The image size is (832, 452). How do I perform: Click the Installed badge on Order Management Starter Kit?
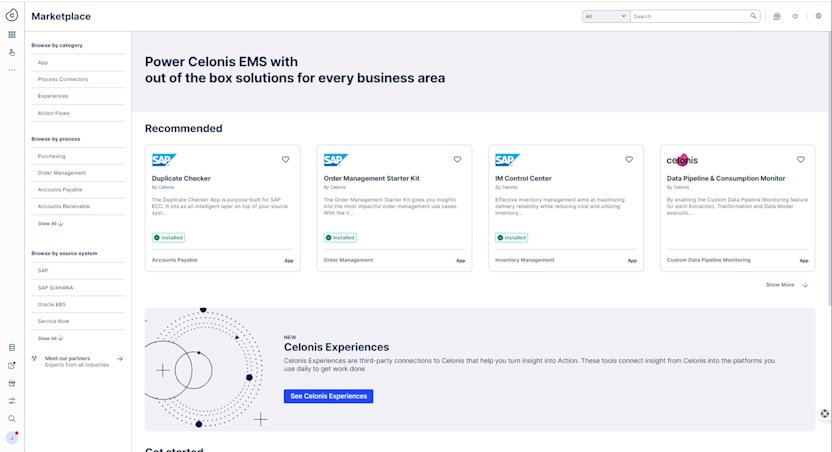click(340, 238)
